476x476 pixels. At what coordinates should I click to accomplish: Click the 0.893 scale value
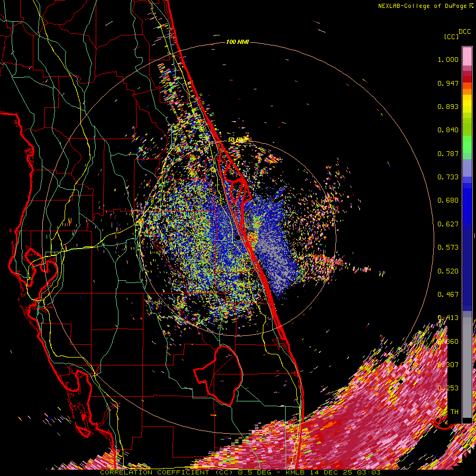pos(448,106)
